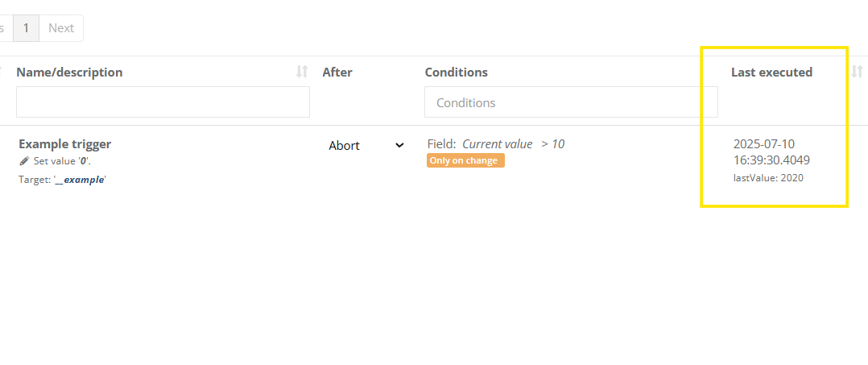Click the '__example' target link
The width and height of the screenshot is (868, 365).
(79, 180)
